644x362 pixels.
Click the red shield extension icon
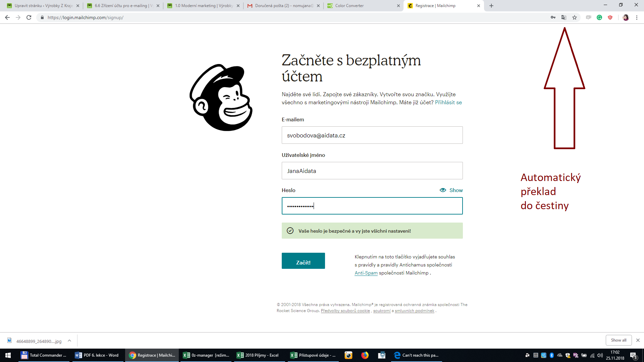pyautogui.click(x=610, y=17)
